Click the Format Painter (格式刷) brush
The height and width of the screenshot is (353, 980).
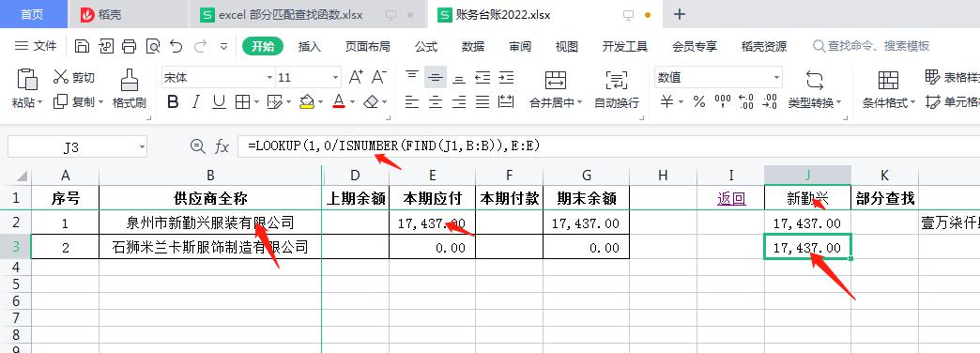click(129, 88)
